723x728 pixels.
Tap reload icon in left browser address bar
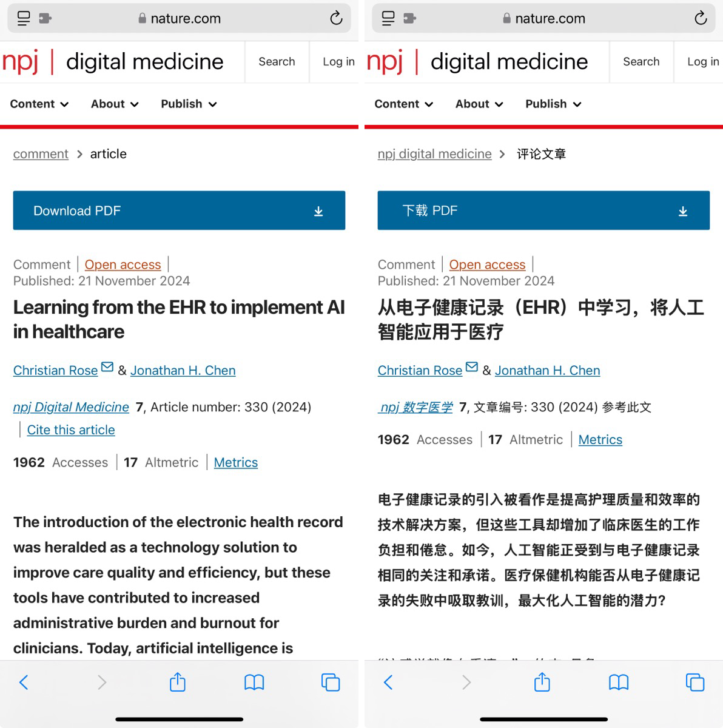tap(336, 18)
